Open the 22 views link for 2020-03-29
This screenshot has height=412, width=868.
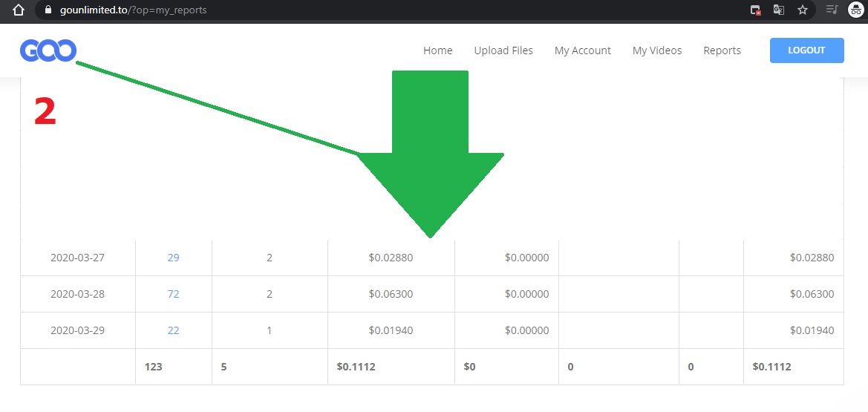(x=173, y=330)
